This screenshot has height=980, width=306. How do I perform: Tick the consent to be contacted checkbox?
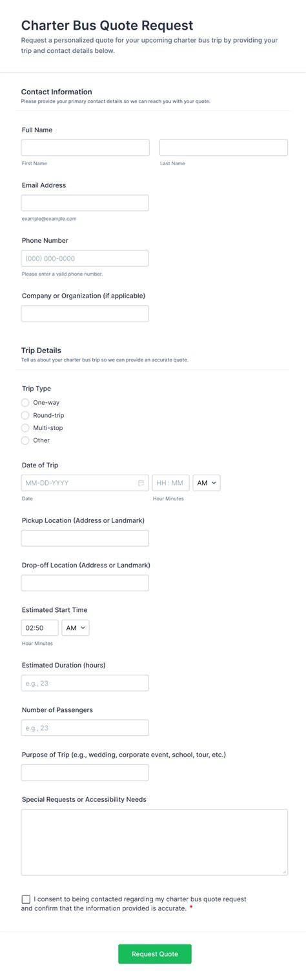(x=26, y=899)
